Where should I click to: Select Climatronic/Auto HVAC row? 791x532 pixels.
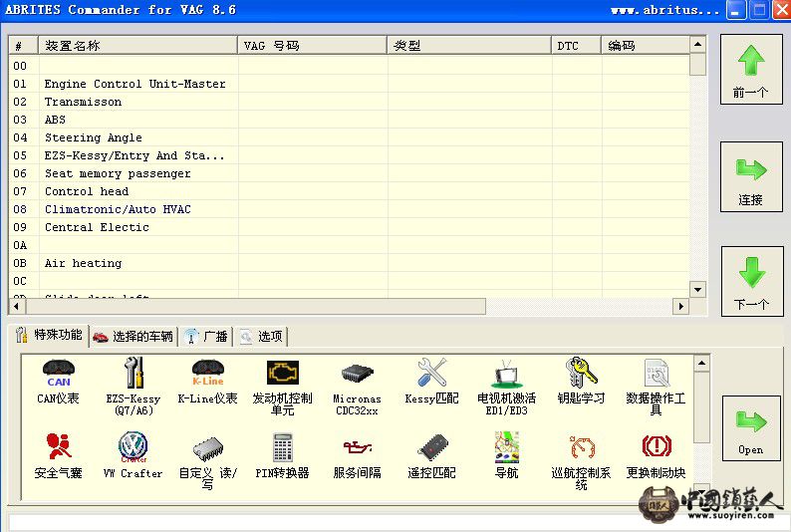[x=349, y=209]
